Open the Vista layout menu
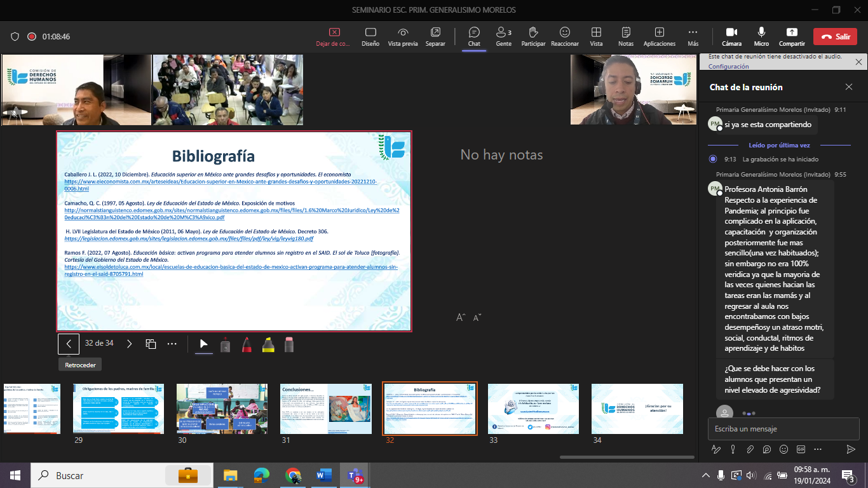 click(x=596, y=36)
